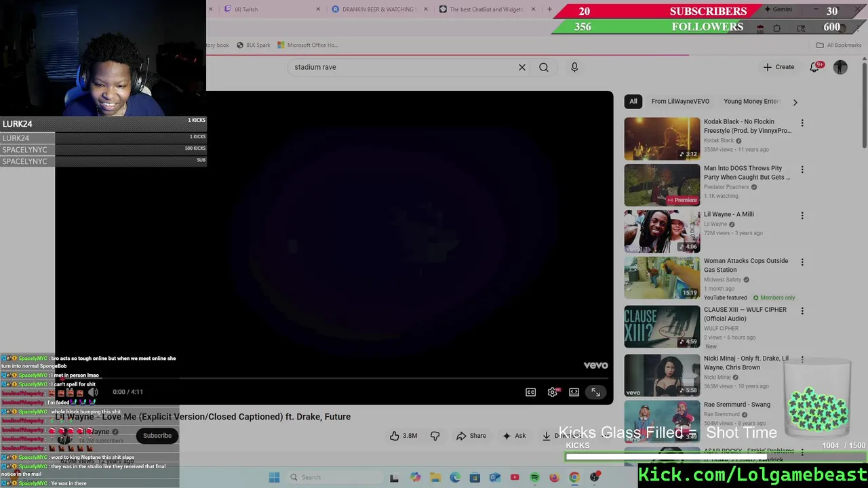Screen dimensions: 868x488
Task: Open Windows Start menu
Action: click(274, 477)
